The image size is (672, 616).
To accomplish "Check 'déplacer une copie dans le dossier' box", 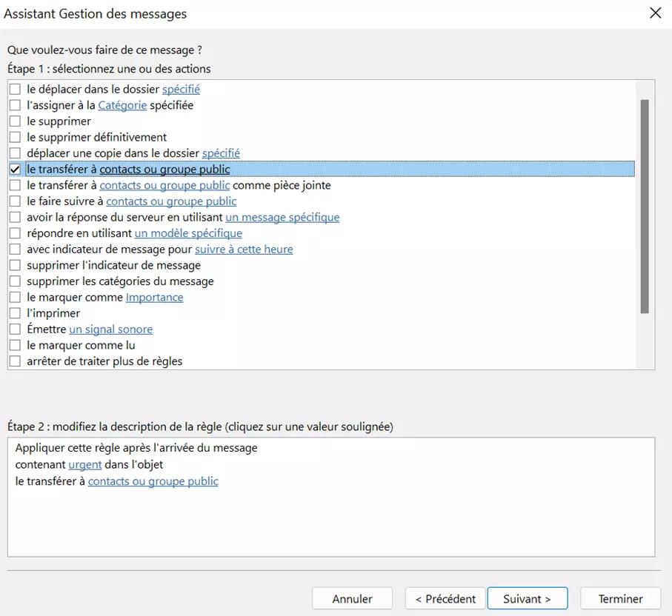I will pyautogui.click(x=15, y=153).
